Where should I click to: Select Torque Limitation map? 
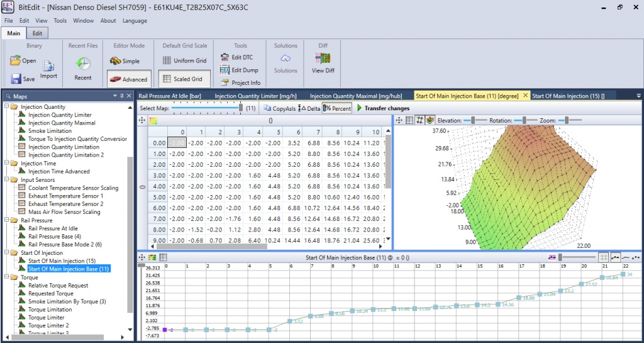(x=50, y=309)
